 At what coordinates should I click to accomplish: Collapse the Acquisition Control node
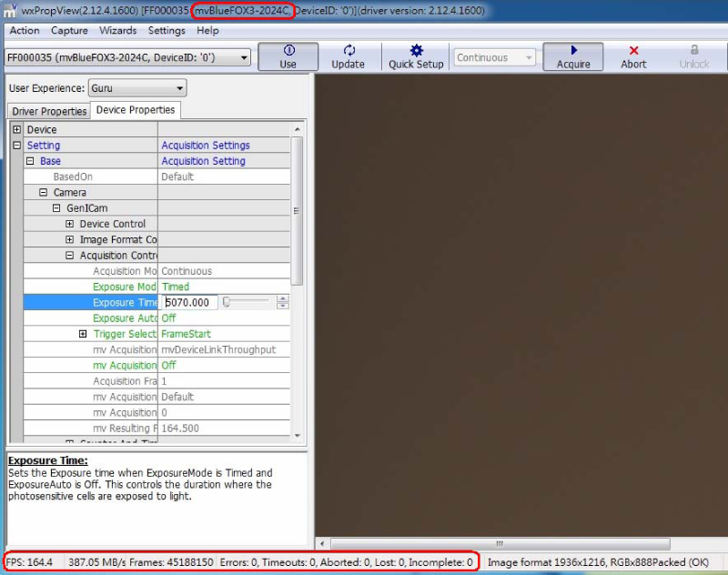pos(70,256)
